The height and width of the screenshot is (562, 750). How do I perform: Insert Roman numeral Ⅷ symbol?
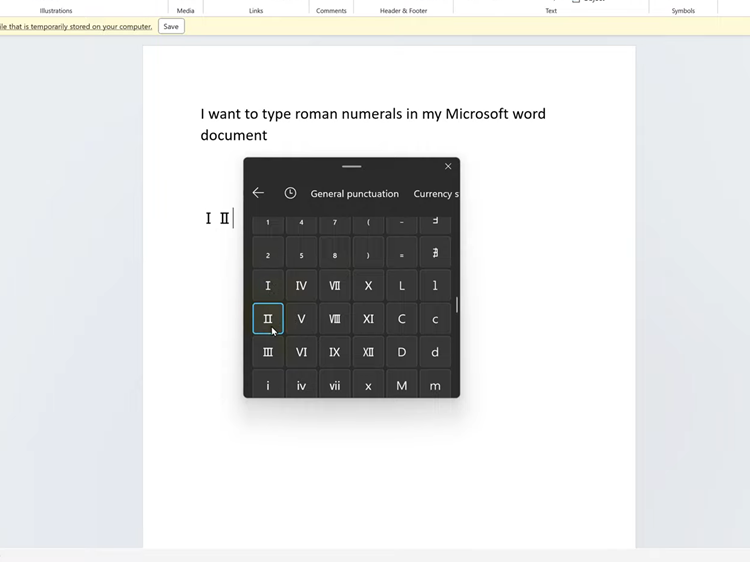tap(335, 319)
